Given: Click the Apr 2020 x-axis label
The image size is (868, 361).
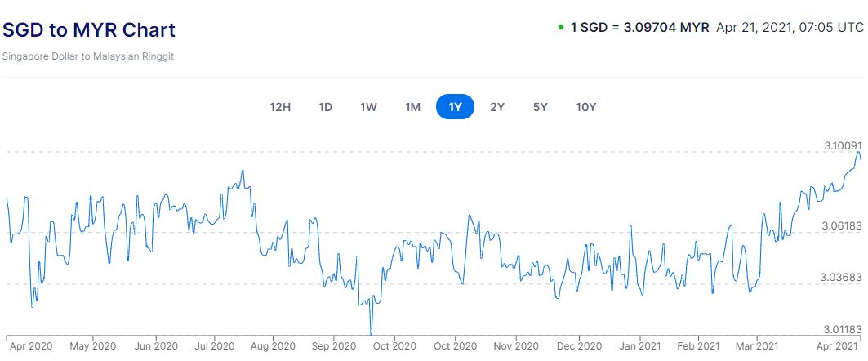Looking at the screenshot, I should 30,346.
